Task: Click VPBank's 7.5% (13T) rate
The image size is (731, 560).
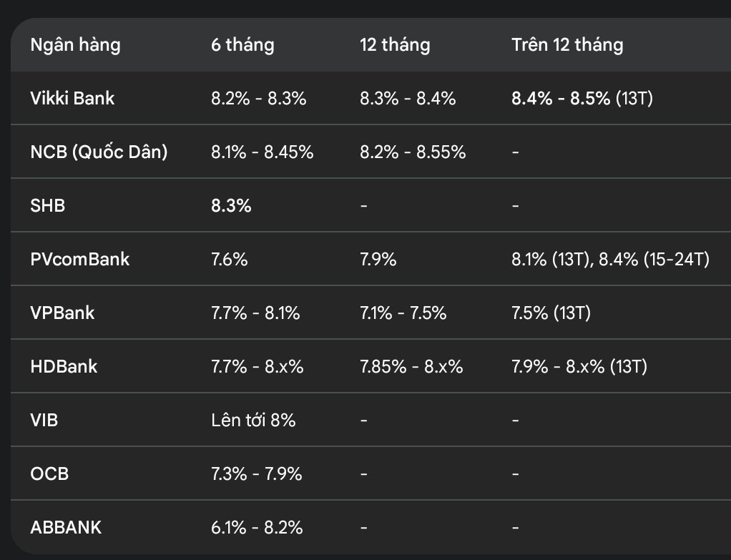Action: tap(551, 313)
